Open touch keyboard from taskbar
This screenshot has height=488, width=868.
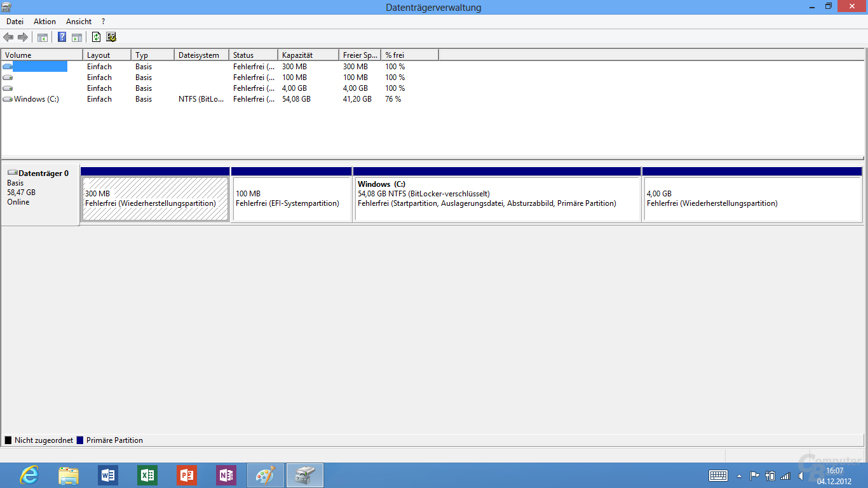click(719, 475)
